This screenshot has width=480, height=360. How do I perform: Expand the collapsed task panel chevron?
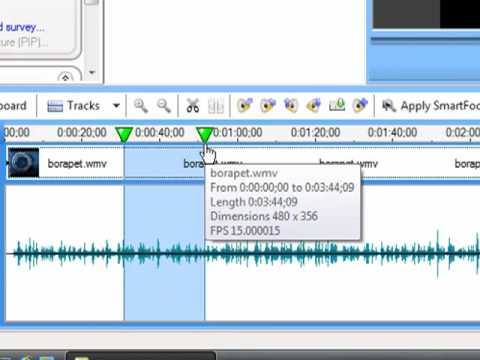(65, 78)
